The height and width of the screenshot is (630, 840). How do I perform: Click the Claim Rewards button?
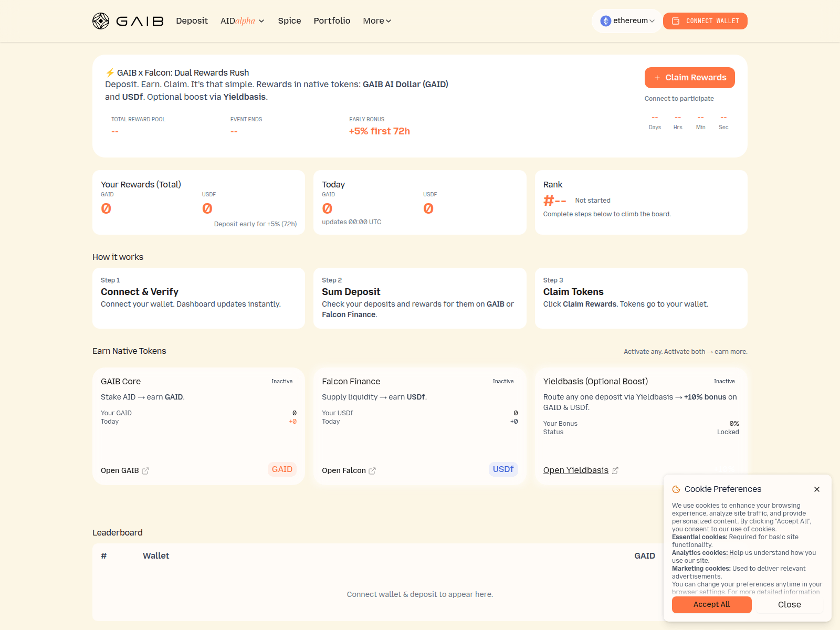[689, 78]
